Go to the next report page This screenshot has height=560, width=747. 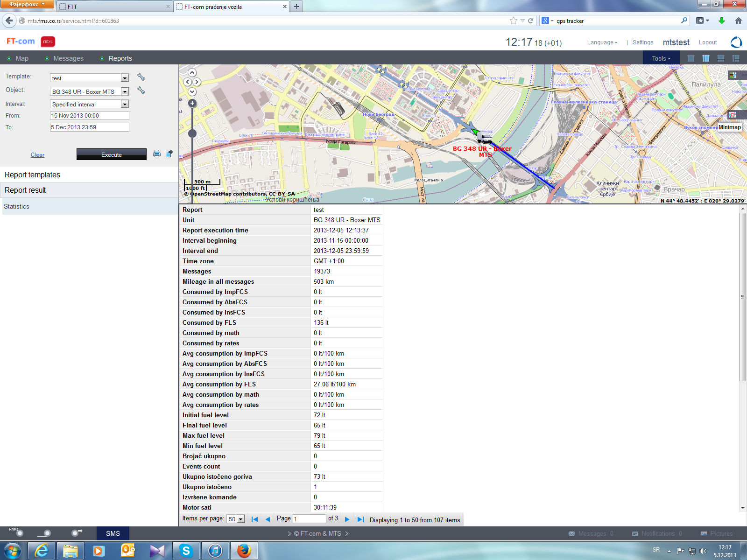[x=347, y=519]
